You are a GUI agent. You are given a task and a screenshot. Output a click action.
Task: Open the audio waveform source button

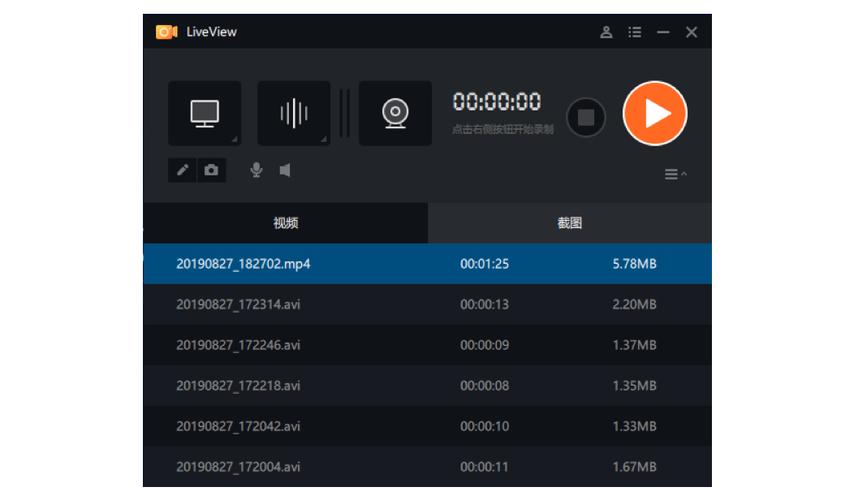coord(294,113)
